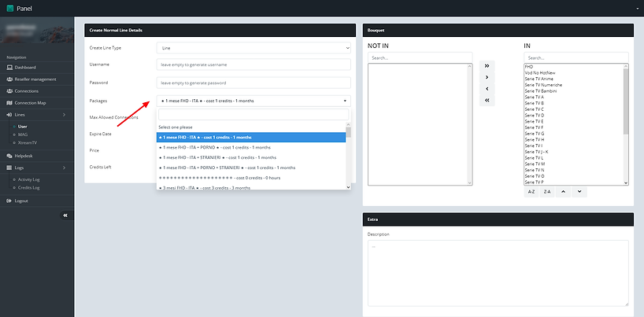Viewport: 644px width, 317px height.
Task: Sort IN list A-Z
Action: [x=531, y=192]
